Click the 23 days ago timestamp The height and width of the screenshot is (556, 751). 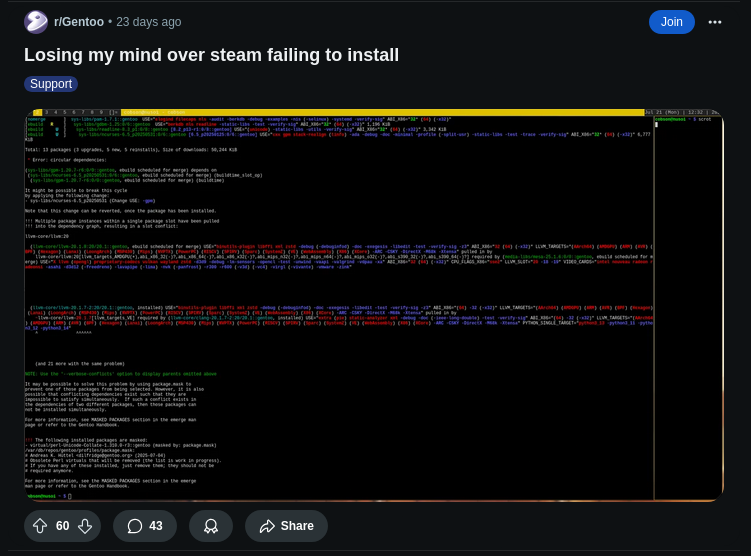point(148,22)
